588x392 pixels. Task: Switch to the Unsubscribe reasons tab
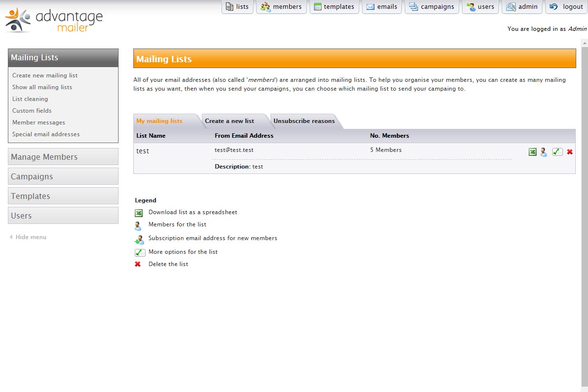[x=304, y=121]
